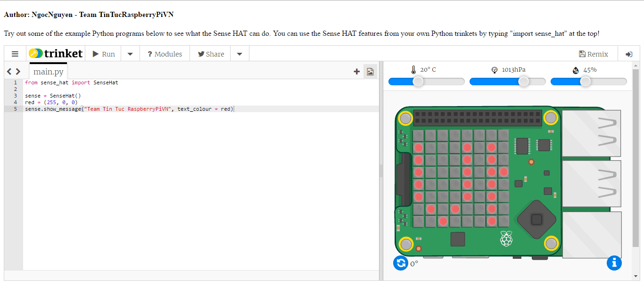Open the image library icon
The image size is (644, 304).
[370, 72]
